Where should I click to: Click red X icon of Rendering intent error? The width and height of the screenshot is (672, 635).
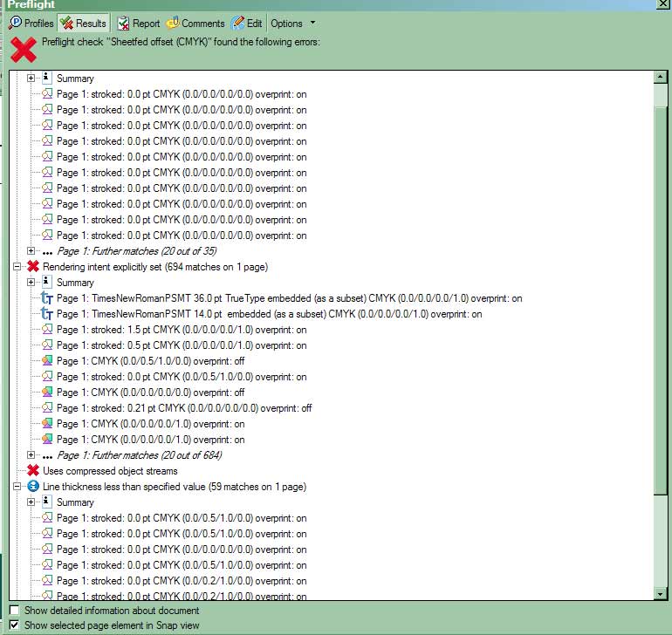[33, 266]
